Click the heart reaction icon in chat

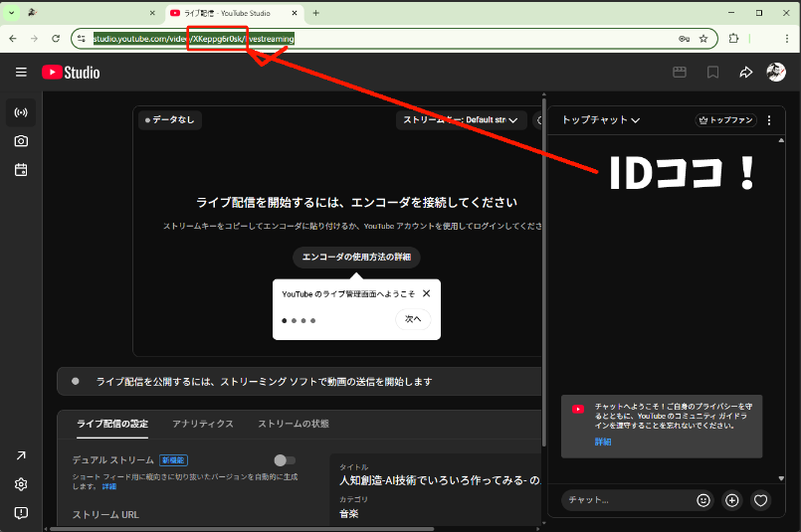[x=761, y=500]
